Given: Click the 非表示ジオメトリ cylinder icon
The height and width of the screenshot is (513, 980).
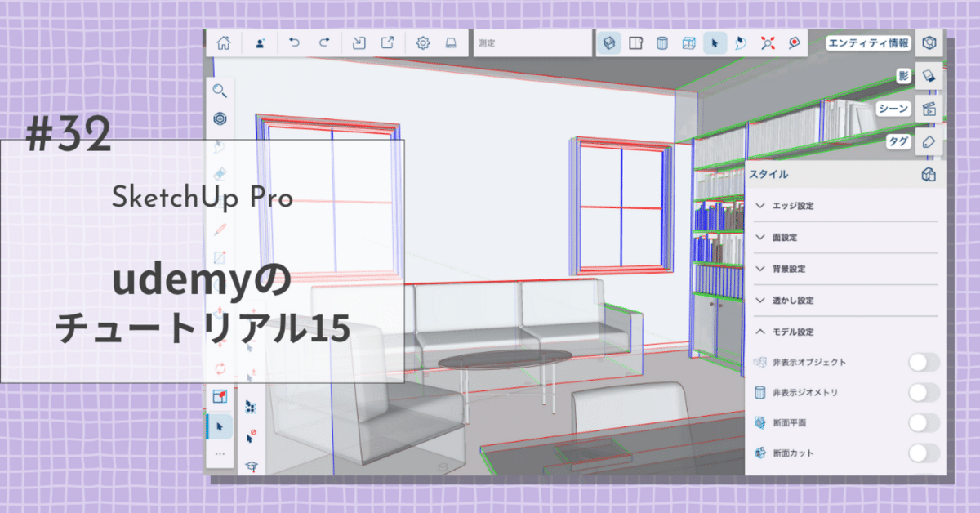Looking at the screenshot, I should point(759,393).
